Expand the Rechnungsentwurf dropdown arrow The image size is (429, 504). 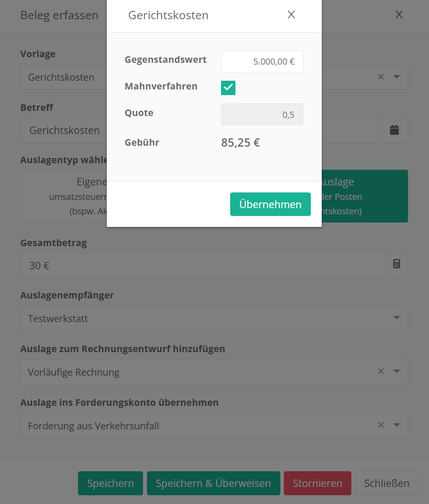[396, 371]
